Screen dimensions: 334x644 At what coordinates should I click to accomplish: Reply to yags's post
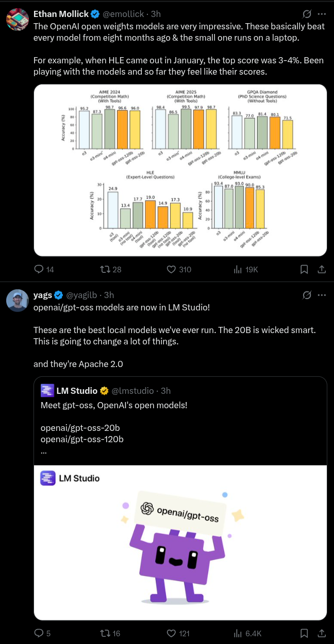click(39, 633)
